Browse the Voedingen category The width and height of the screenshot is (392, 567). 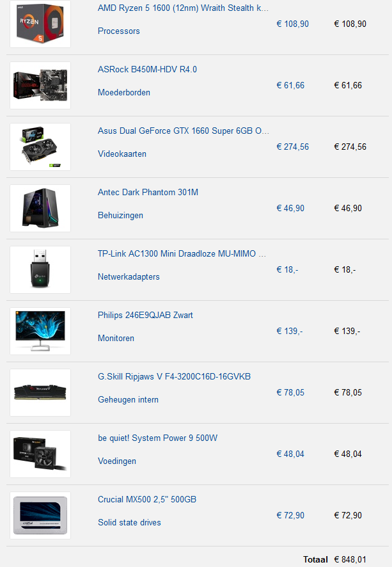pyautogui.click(x=116, y=461)
